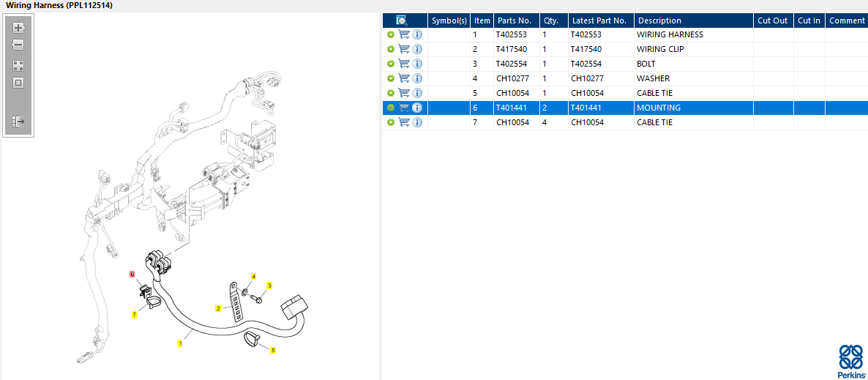Click gear icon for MOUNTING row

tap(391, 108)
